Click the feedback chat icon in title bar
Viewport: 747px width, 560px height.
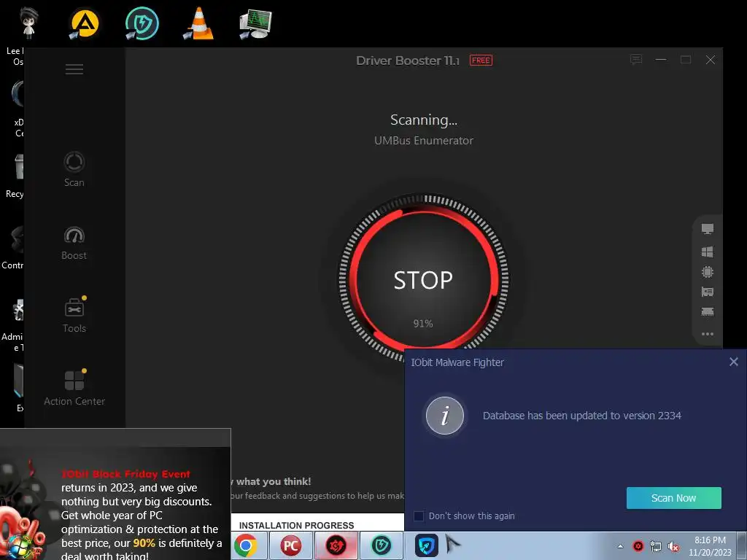tap(636, 60)
